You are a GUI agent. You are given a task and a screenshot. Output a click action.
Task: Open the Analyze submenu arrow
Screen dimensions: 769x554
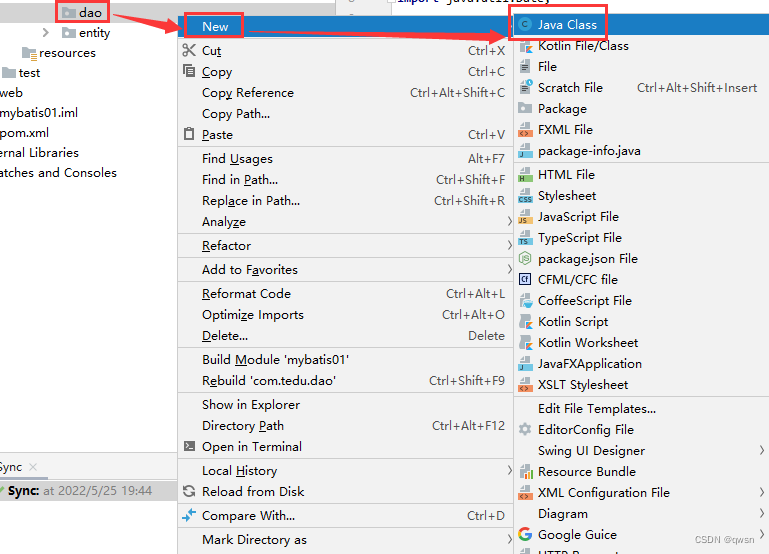pyautogui.click(x=509, y=222)
